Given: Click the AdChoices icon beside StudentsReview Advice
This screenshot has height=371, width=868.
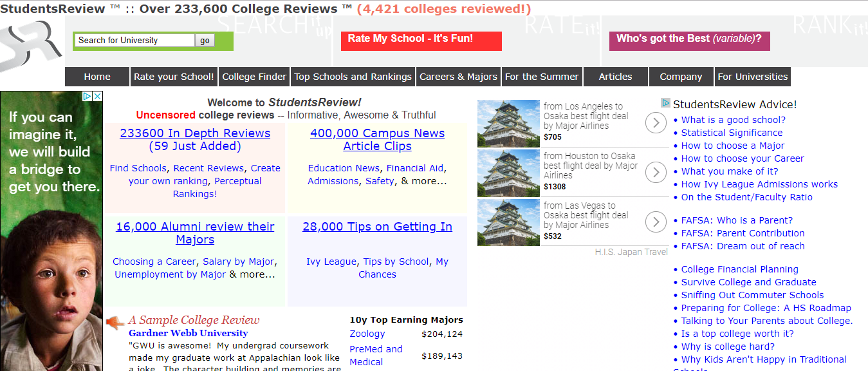Looking at the screenshot, I should [666, 103].
